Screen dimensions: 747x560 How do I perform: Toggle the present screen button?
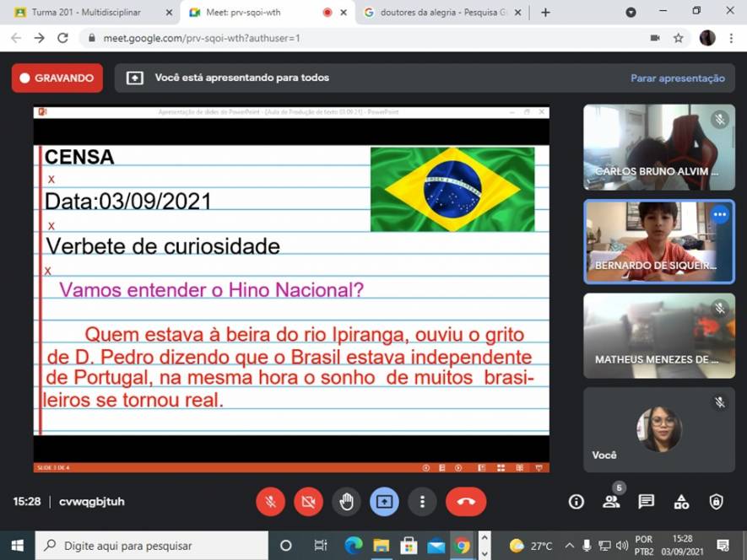384,502
